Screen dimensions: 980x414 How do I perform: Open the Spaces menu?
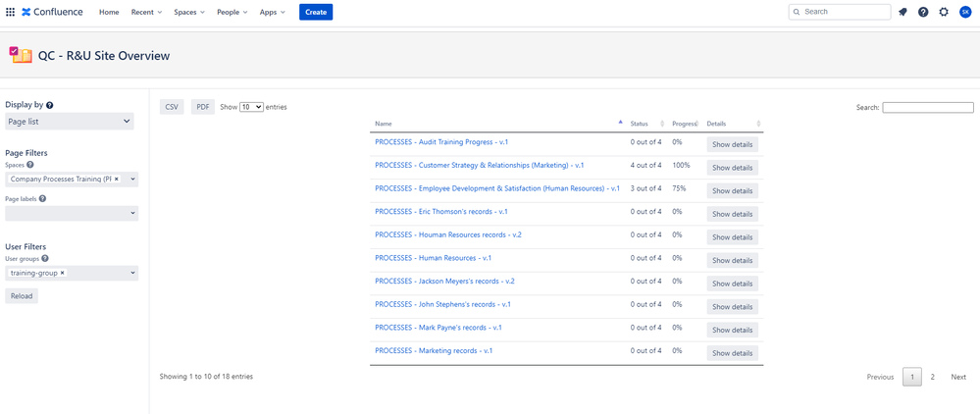(189, 12)
